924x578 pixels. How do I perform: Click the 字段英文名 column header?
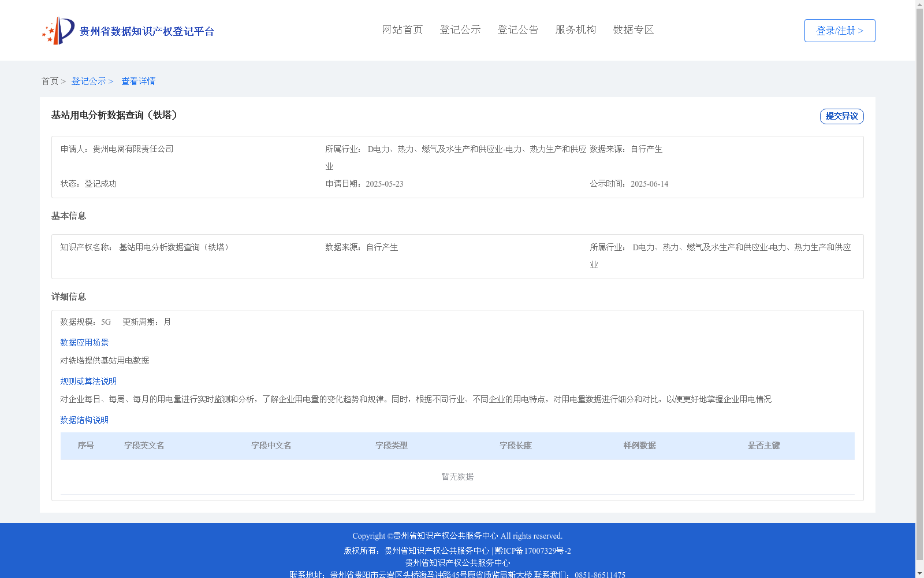[x=144, y=446]
